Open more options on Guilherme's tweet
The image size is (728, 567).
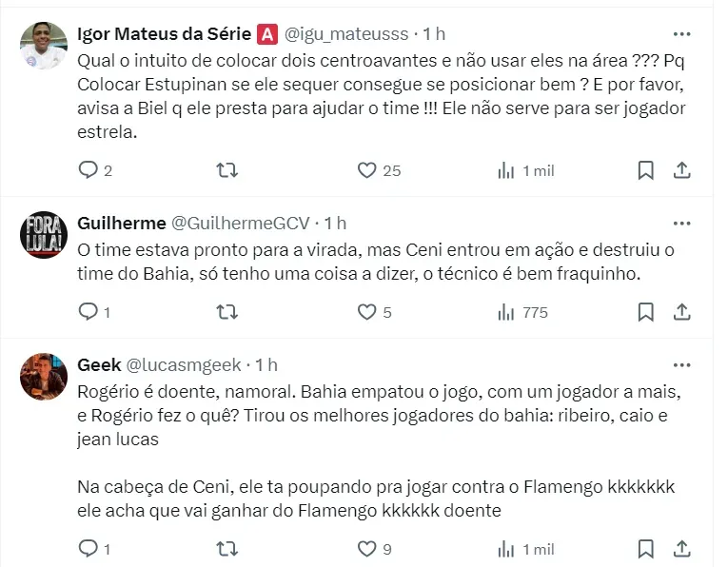click(681, 224)
